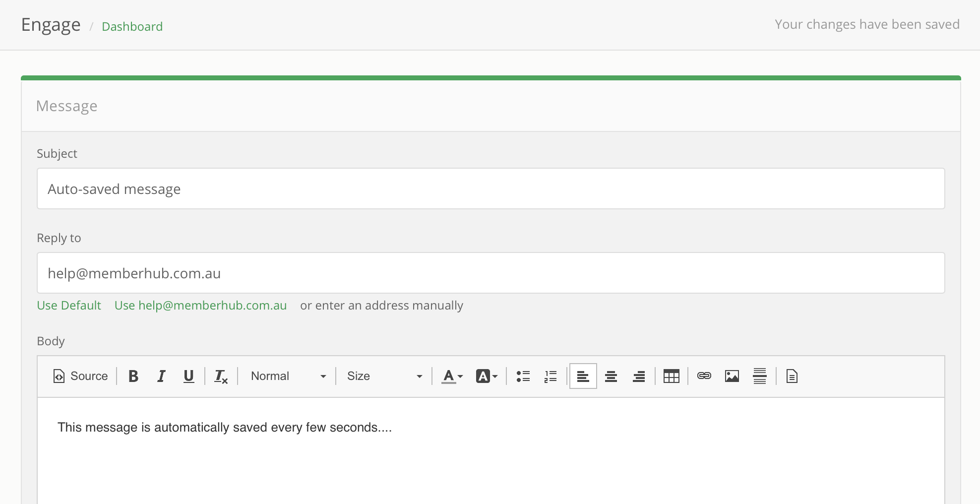
Task: Insert a table
Action: pyautogui.click(x=672, y=376)
